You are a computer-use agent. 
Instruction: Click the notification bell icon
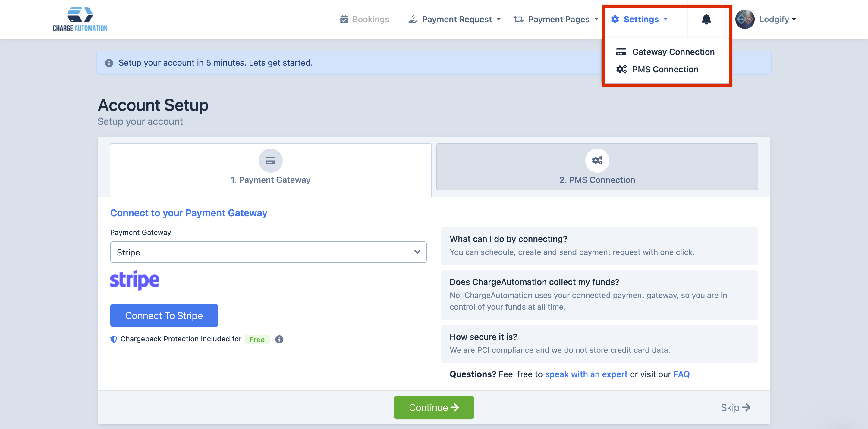click(706, 19)
